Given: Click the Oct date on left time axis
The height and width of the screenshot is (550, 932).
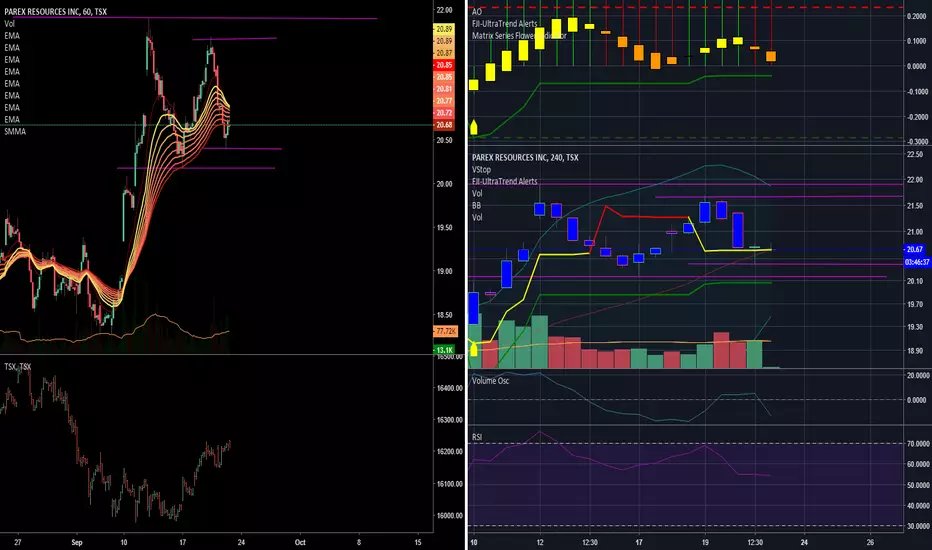Looking at the screenshot, I should pos(300,542).
